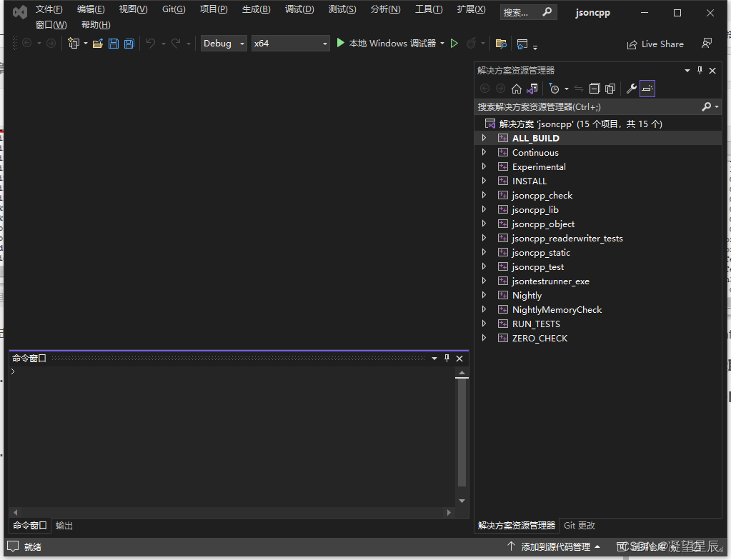Open Solution Explorer window options dropdown
The height and width of the screenshot is (560, 731).
(687, 70)
